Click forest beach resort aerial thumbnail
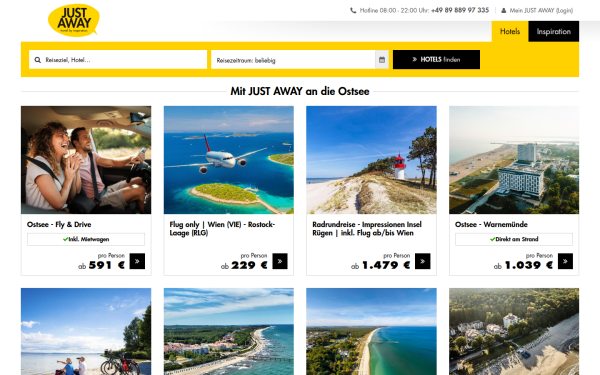600x375 pixels. pos(514,331)
